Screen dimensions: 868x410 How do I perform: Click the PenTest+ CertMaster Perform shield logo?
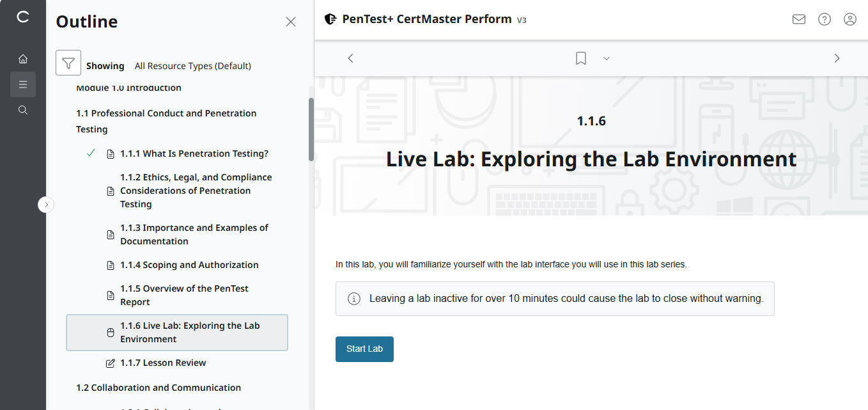coord(330,19)
